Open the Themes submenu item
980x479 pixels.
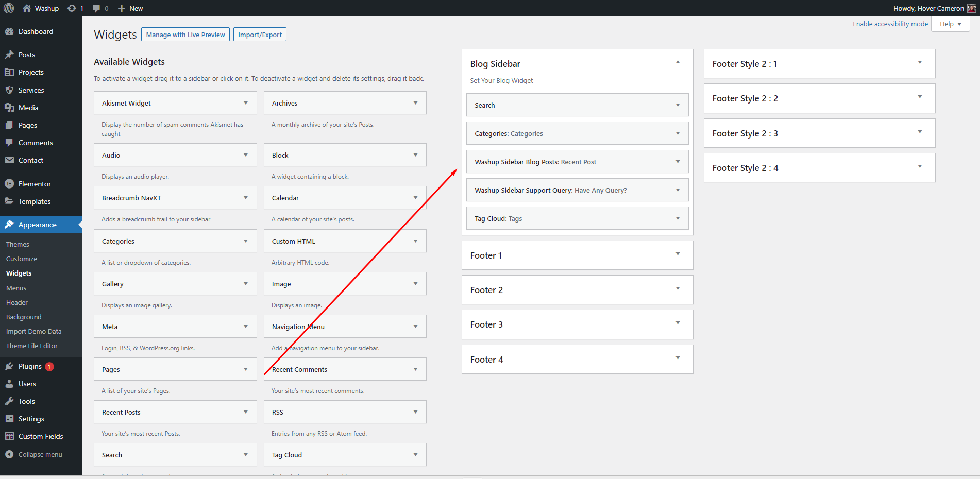[18, 244]
